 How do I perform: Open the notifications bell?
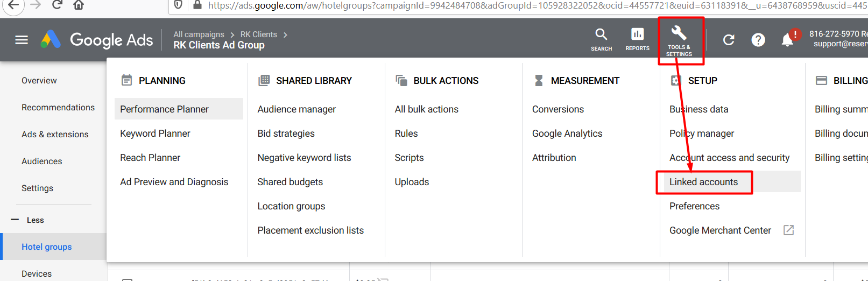(788, 40)
